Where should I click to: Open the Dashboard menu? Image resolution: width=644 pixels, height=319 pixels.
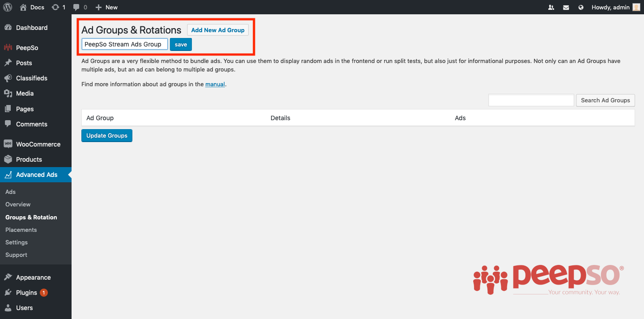(36, 28)
